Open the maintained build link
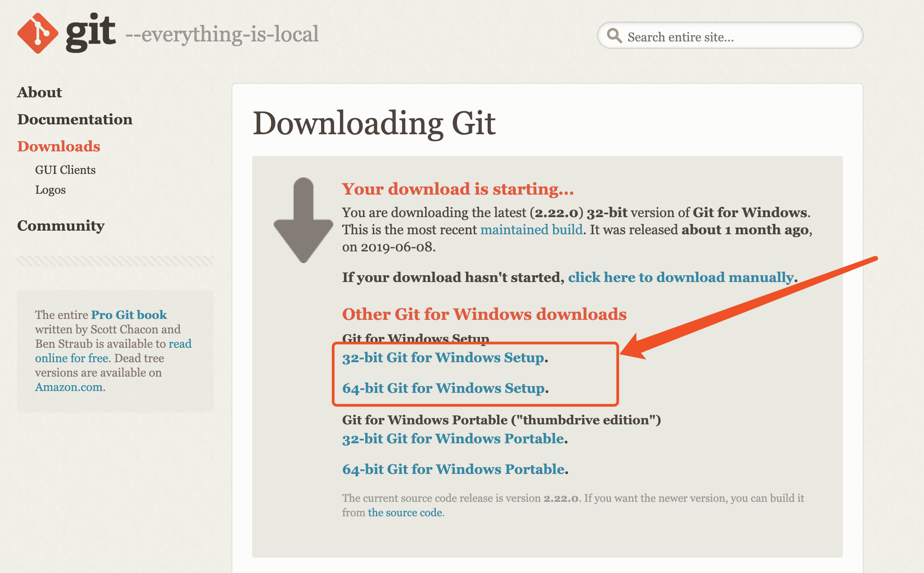The width and height of the screenshot is (924, 573). tap(532, 230)
